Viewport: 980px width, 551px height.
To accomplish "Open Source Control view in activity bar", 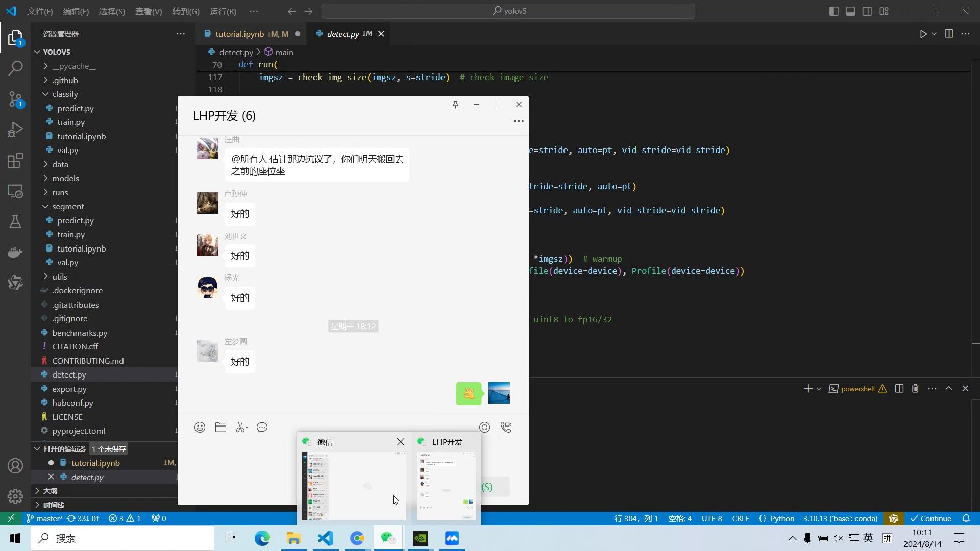I will [x=15, y=99].
